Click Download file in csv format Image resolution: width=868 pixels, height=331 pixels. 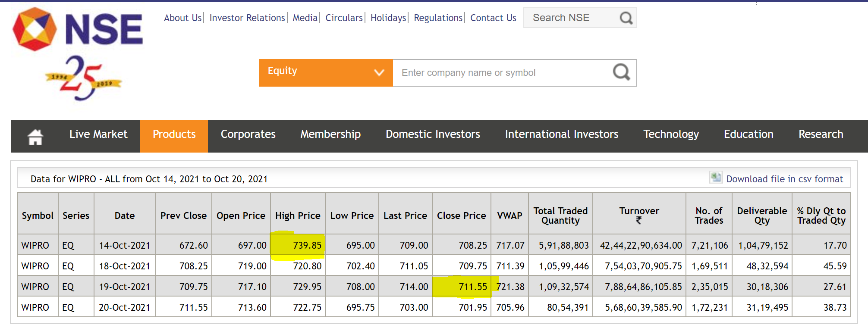coord(784,179)
